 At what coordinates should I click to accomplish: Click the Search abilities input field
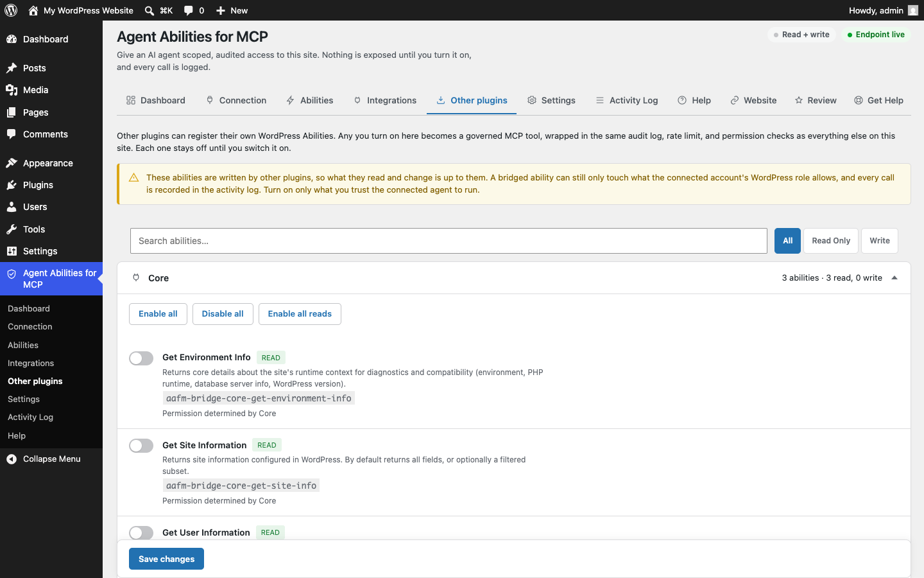449,241
